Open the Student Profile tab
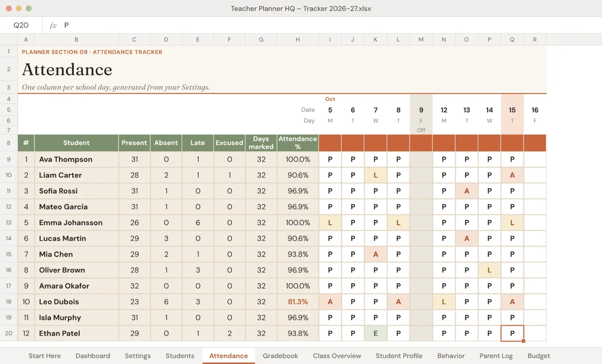 (x=399, y=355)
